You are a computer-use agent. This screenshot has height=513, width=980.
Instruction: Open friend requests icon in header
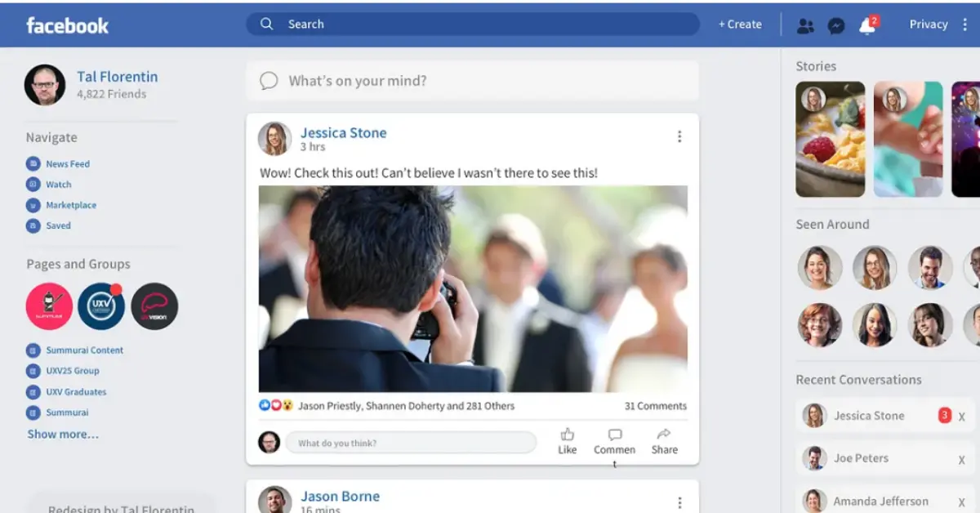click(x=805, y=25)
